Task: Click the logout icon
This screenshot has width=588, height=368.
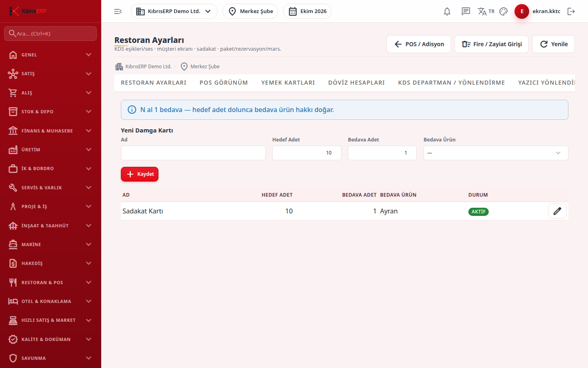Action: point(571,11)
